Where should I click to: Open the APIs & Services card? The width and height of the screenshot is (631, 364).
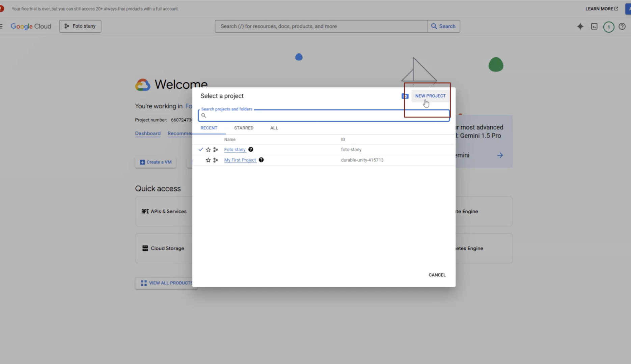pos(164,211)
